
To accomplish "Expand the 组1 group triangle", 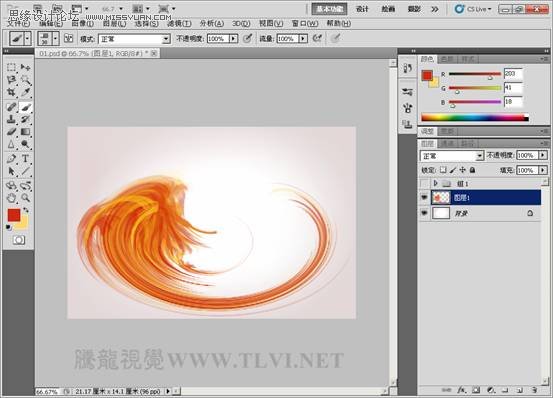I will (435, 183).
